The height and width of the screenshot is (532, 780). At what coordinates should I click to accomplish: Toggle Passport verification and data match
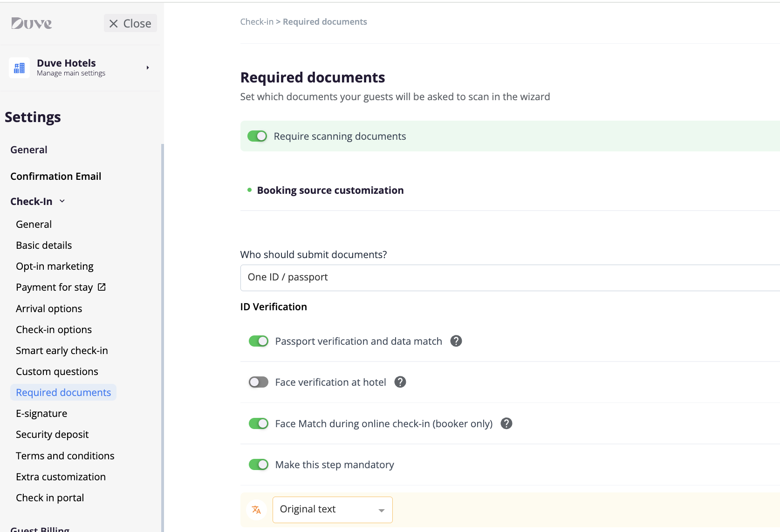[x=258, y=341]
